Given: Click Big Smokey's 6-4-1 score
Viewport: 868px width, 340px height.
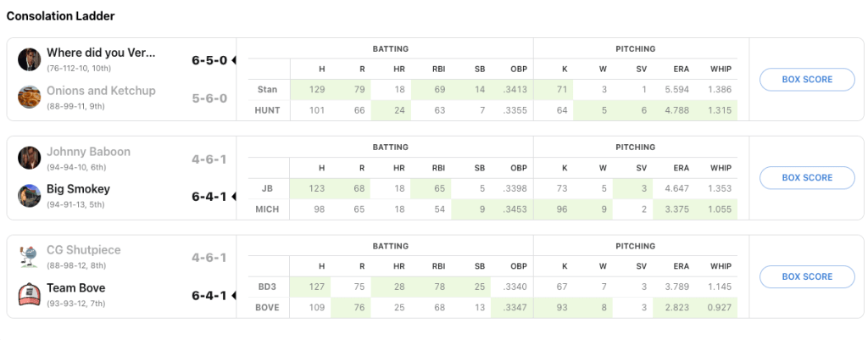Looking at the screenshot, I should tap(209, 197).
